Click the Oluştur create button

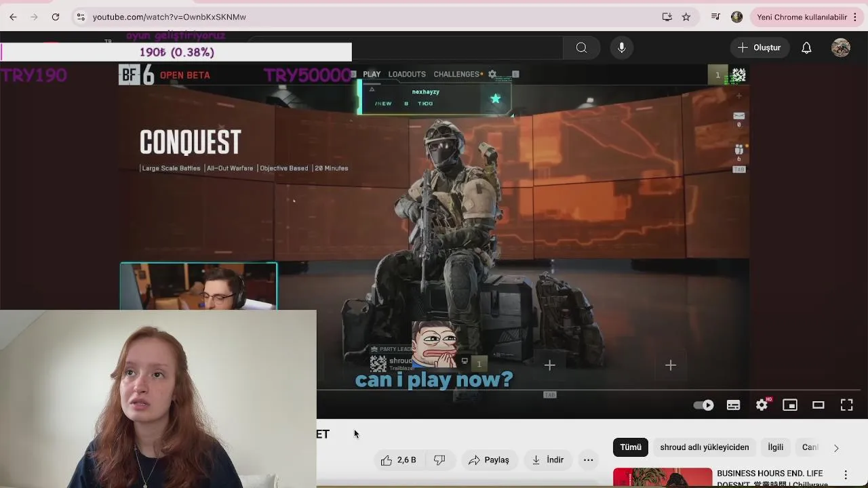[x=759, y=47]
